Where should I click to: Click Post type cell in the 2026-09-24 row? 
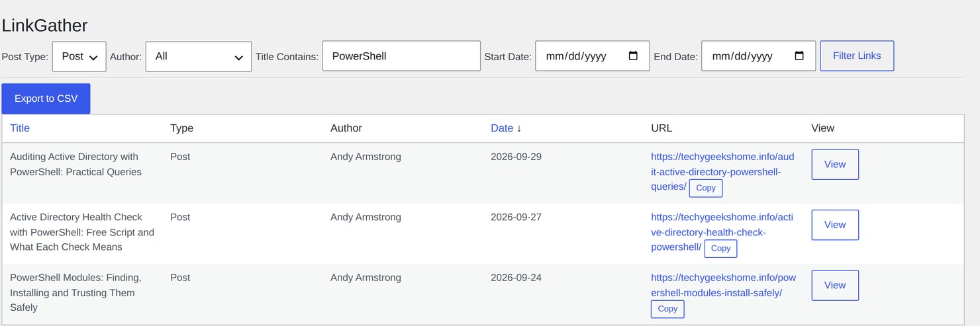click(180, 278)
